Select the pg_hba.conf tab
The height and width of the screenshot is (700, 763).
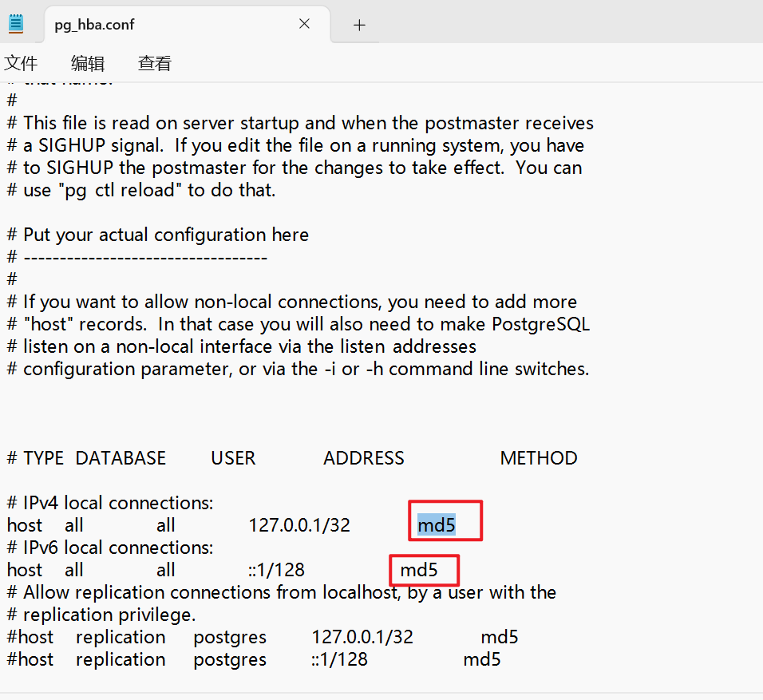[x=188, y=24]
